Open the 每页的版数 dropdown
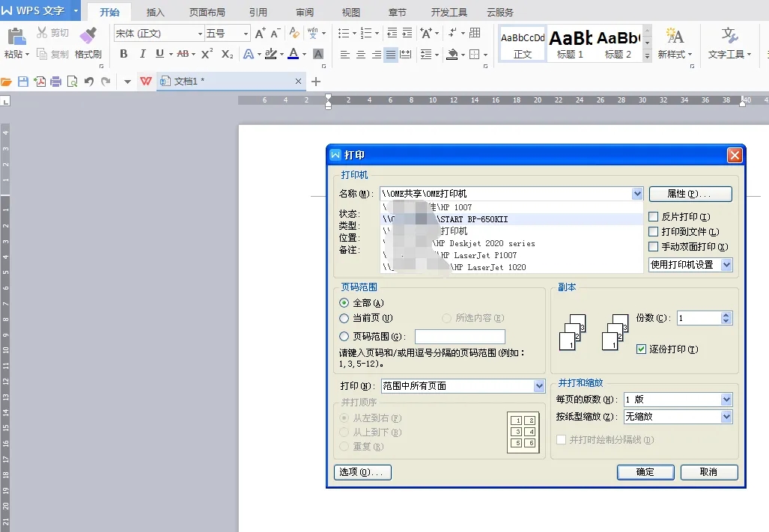The image size is (769, 532). click(727, 400)
